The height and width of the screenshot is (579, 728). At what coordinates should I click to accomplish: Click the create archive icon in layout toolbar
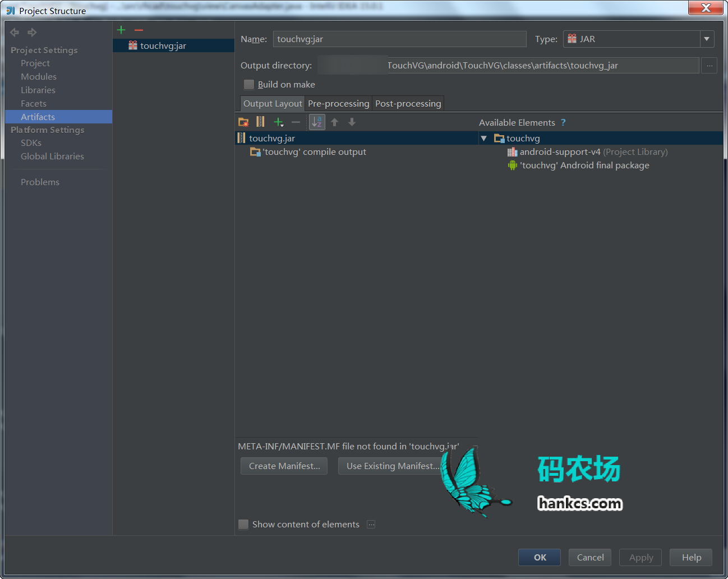pyautogui.click(x=260, y=122)
